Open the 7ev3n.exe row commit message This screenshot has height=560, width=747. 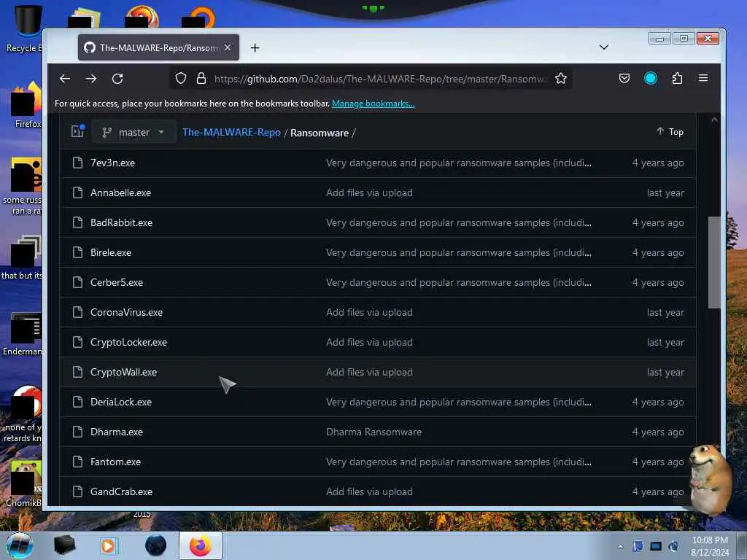coord(459,163)
